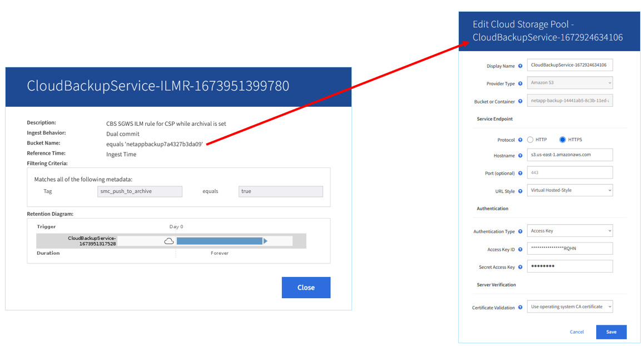Click help icon next to Provider Type
The image size is (644, 346).
click(520, 83)
